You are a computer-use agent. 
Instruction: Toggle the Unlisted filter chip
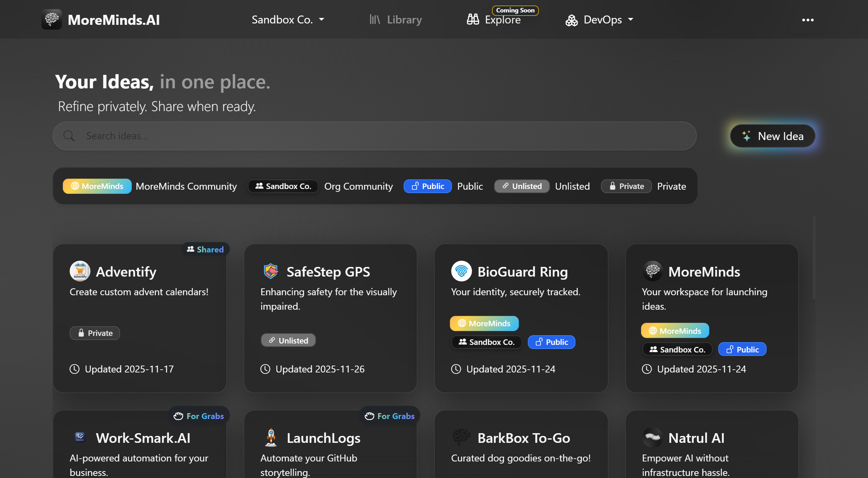coord(522,186)
